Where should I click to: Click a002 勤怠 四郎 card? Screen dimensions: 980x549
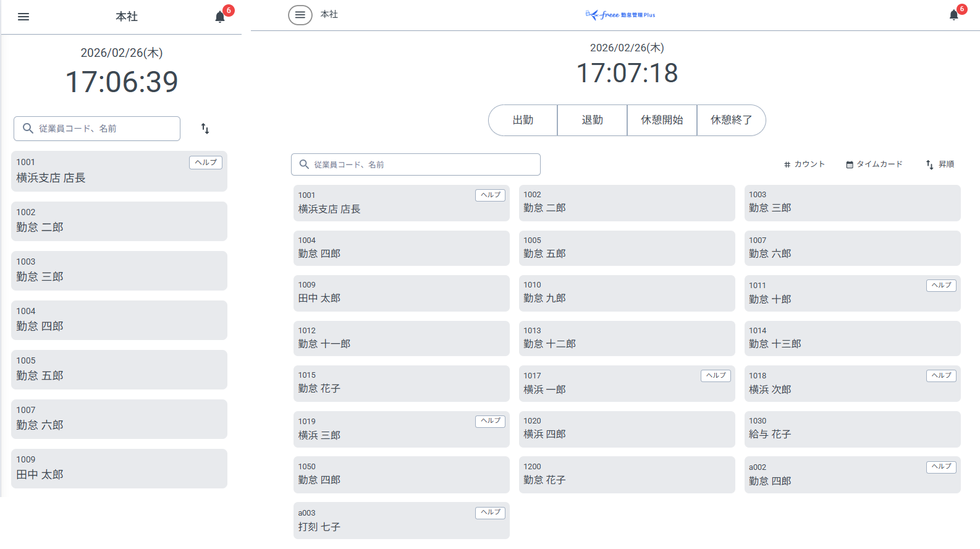853,475
